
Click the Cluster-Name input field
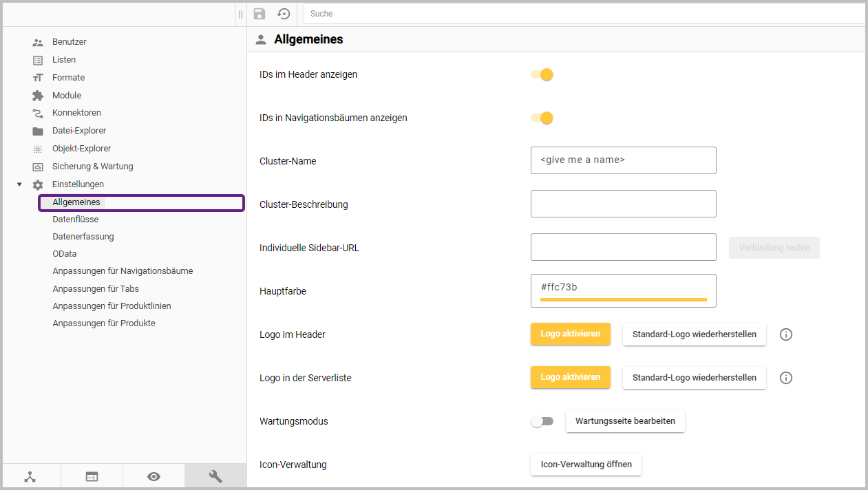coord(623,160)
